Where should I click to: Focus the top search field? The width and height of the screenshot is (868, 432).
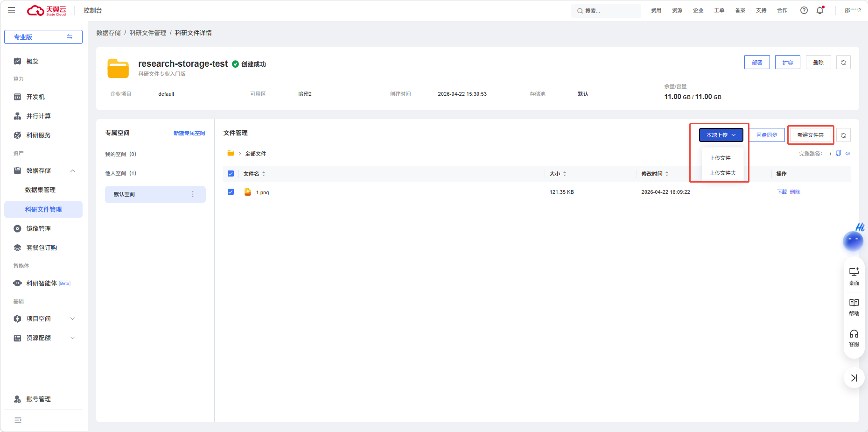pos(606,11)
